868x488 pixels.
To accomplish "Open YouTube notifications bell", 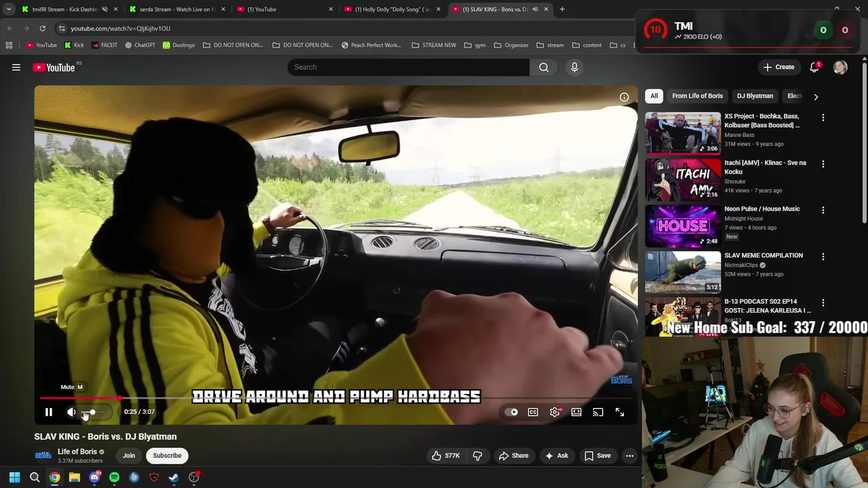I will click(814, 67).
